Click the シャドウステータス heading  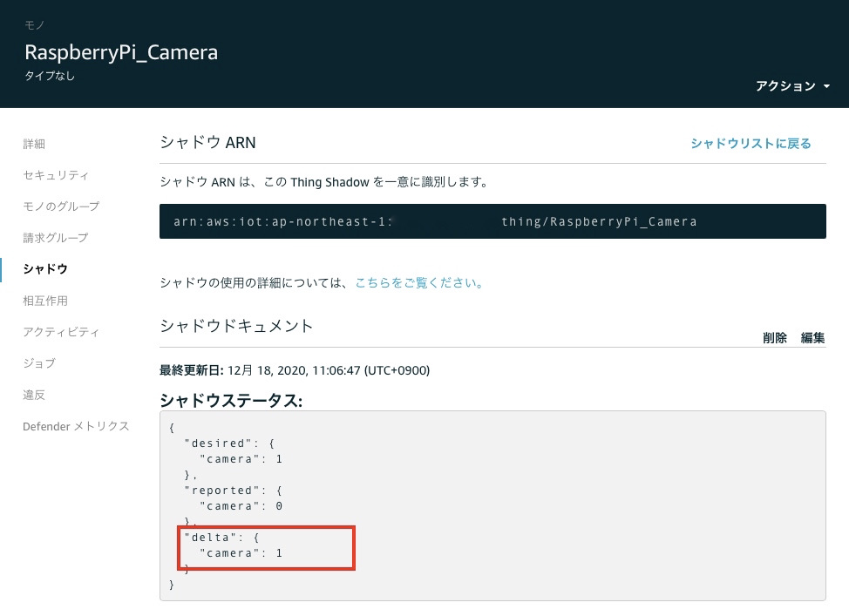231,401
